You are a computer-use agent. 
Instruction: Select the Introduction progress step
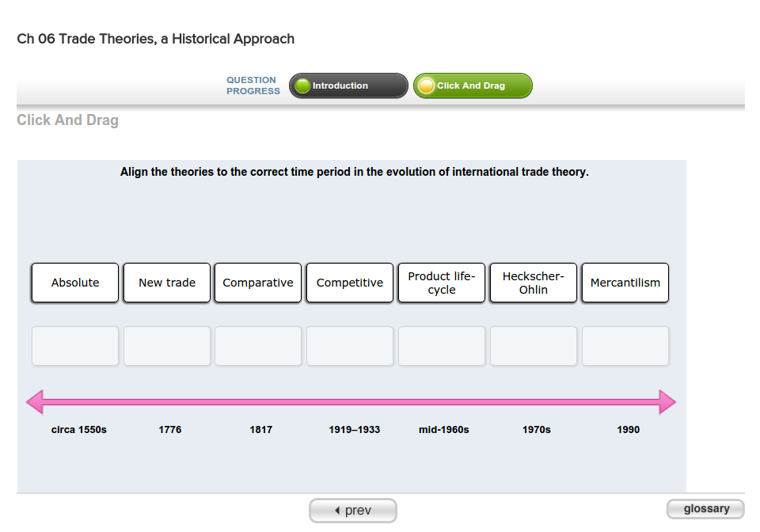[x=348, y=85]
